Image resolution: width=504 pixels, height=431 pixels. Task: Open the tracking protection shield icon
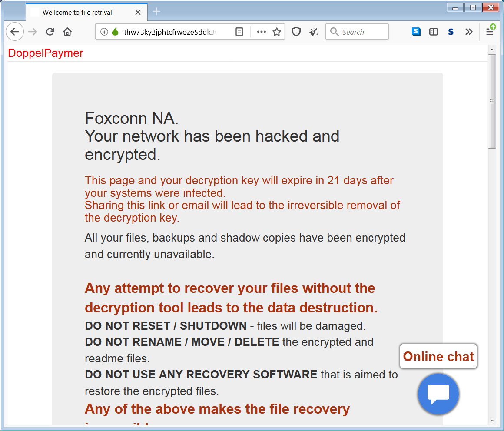[296, 31]
